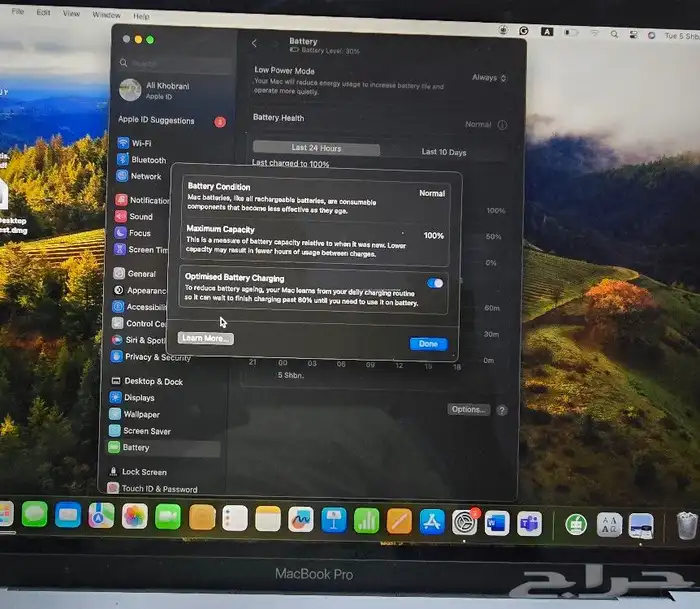Open Lock Screen settings in sidebar
The width and height of the screenshot is (700, 609).
[x=138, y=472]
